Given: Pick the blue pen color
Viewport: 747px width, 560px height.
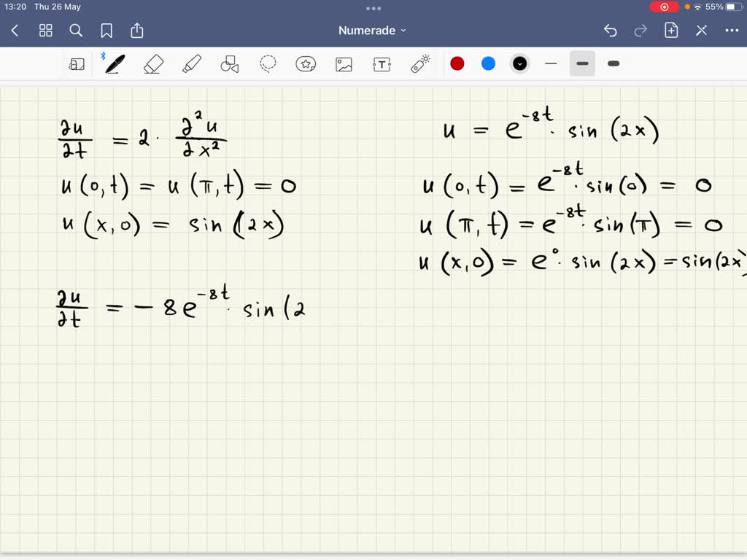Looking at the screenshot, I should pyautogui.click(x=488, y=64).
